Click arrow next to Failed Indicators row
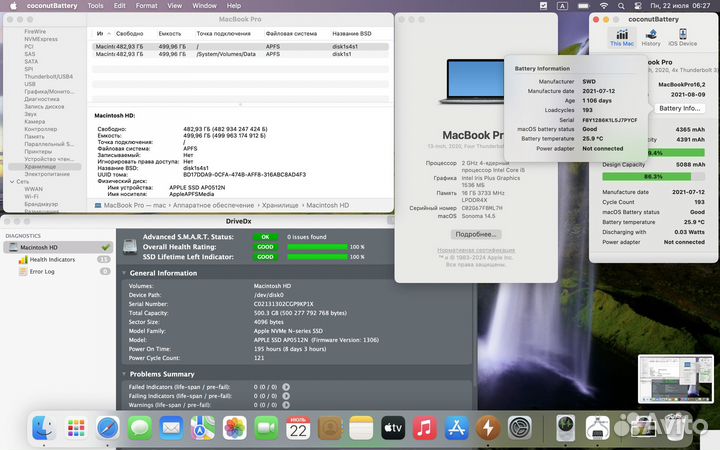 point(286,387)
